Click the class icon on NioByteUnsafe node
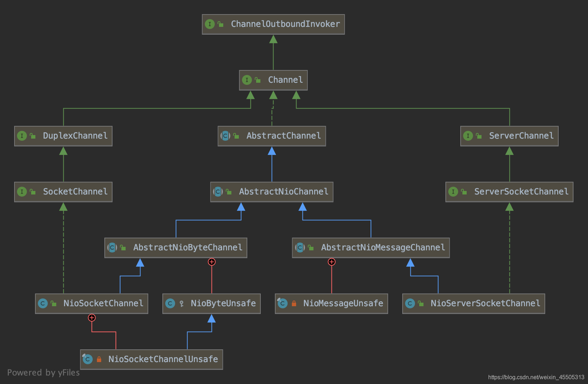The height and width of the screenshot is (384, 588). tap(170, 303)
